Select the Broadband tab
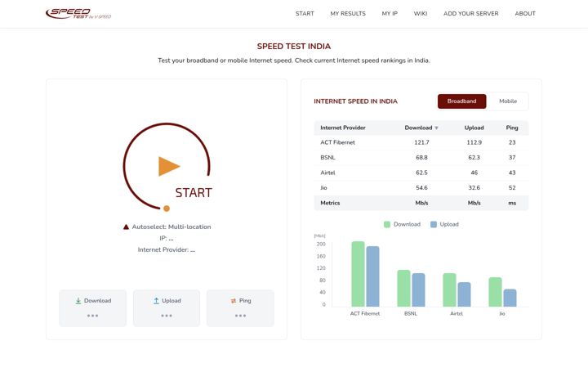This screenshot has height=368, width=588. click(x=461, y=101)
